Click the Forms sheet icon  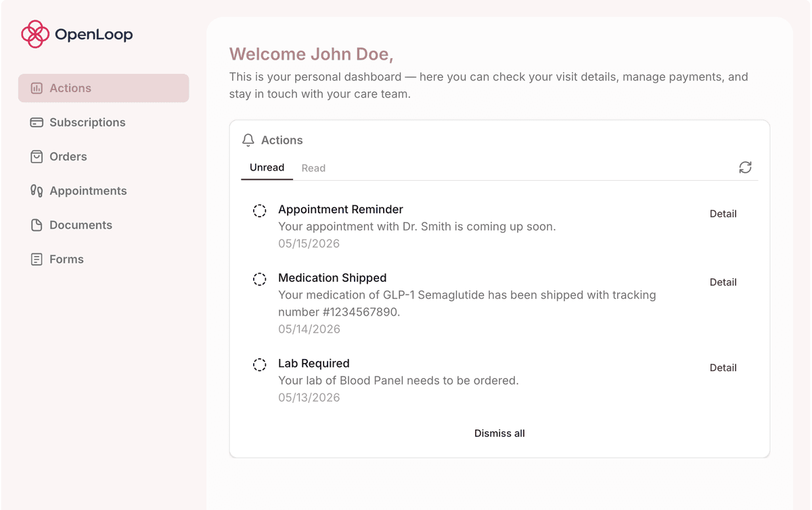37,259
